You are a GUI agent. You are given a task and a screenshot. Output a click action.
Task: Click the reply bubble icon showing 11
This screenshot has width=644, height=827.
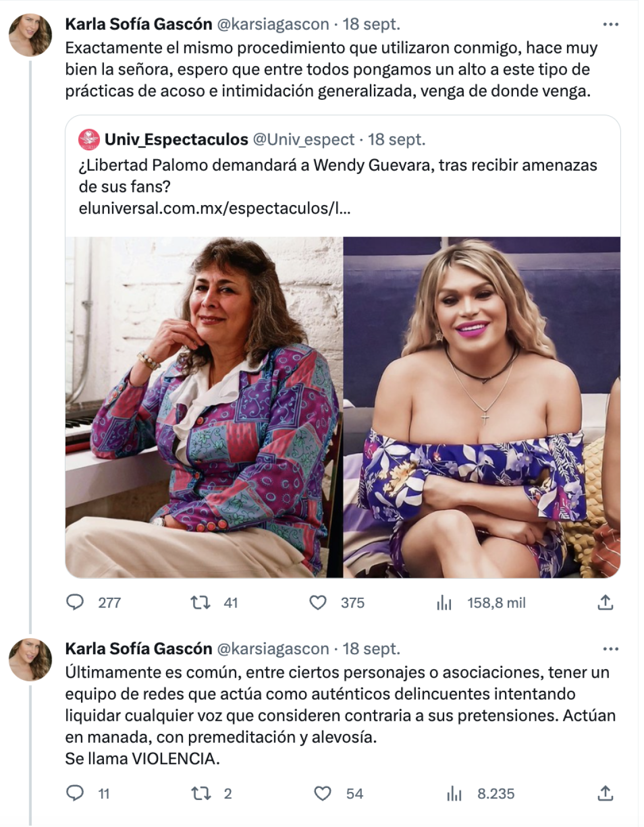pos(75,793)
